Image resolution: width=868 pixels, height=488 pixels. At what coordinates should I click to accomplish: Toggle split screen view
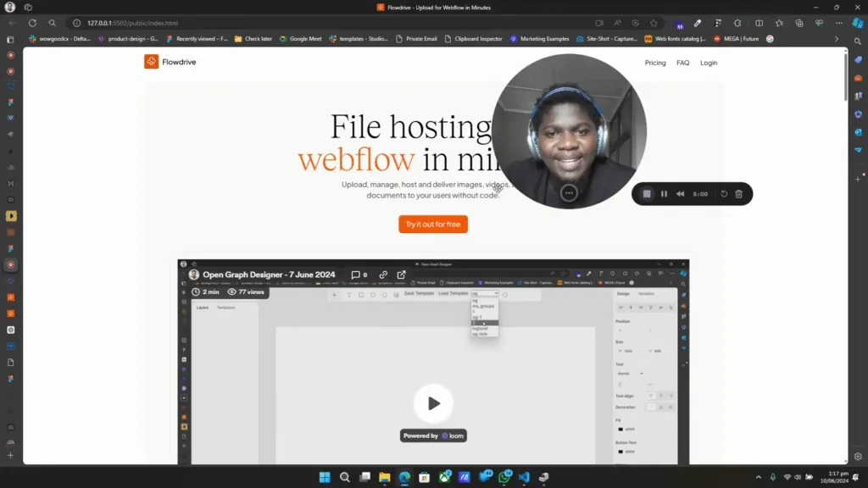coord(758,23)
